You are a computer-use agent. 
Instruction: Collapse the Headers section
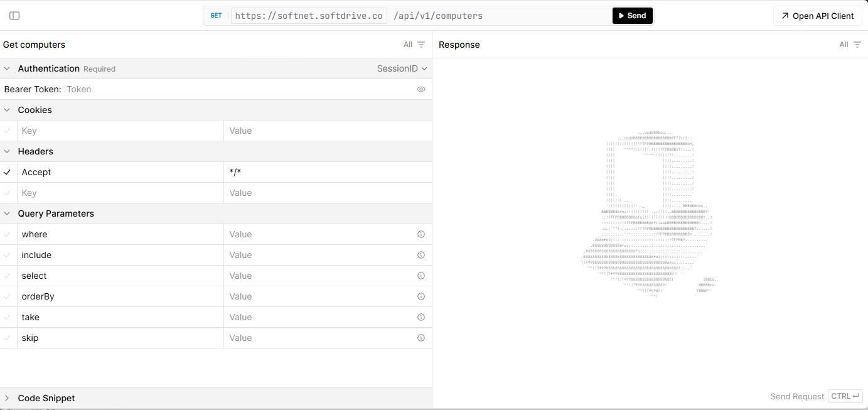coord(7,151)
